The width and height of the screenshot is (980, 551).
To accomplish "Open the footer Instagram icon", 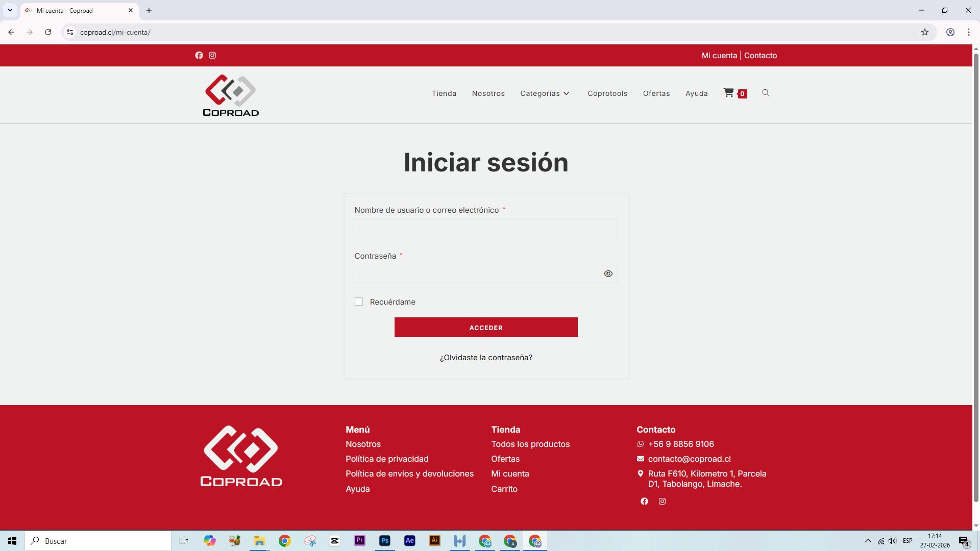I will [x=662, y=502].
